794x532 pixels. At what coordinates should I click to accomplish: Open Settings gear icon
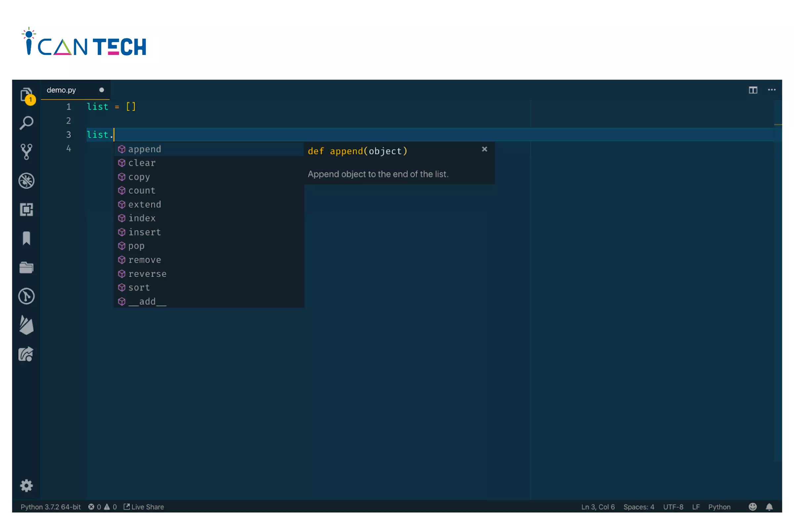[26, 486]
